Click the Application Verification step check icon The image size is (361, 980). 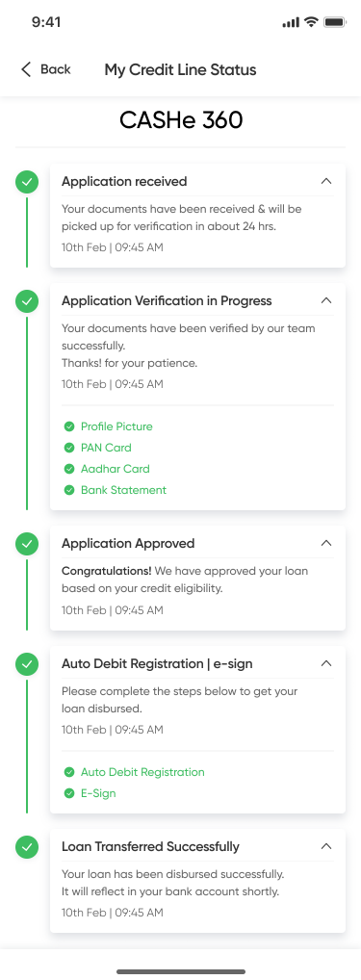27,301
